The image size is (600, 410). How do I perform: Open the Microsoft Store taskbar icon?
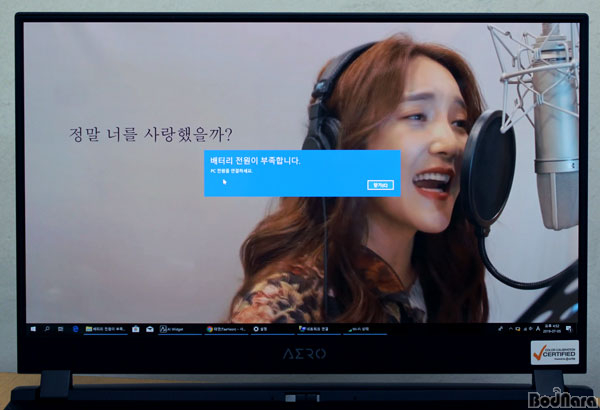pyautogui.click(x=135, y=329)
